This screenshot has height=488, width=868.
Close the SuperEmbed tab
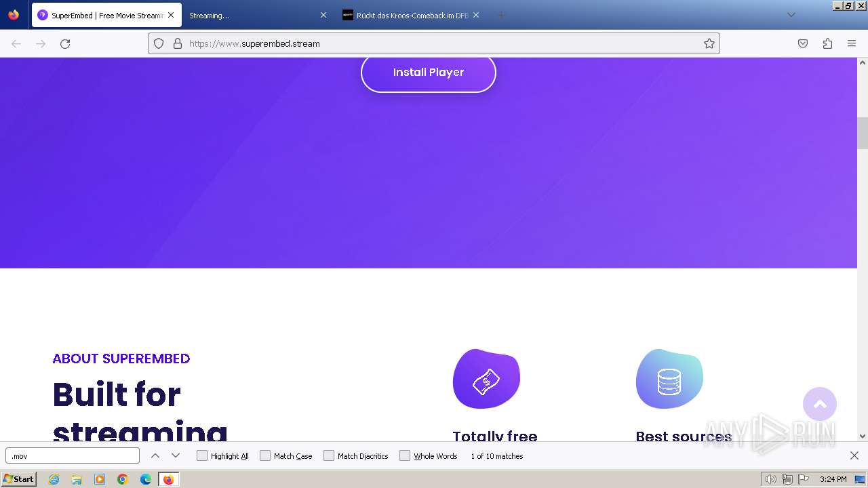coord(170,15)
